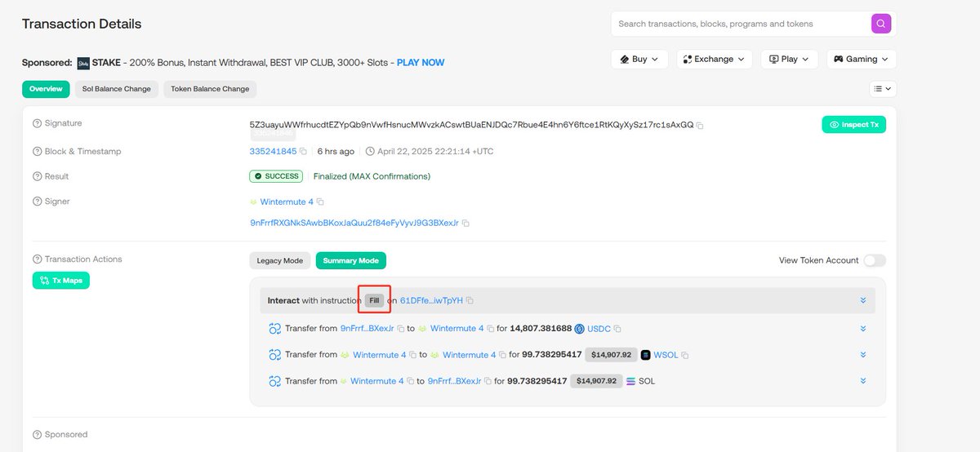
Task: Open block 335241845 link
Action: (273, 152)
